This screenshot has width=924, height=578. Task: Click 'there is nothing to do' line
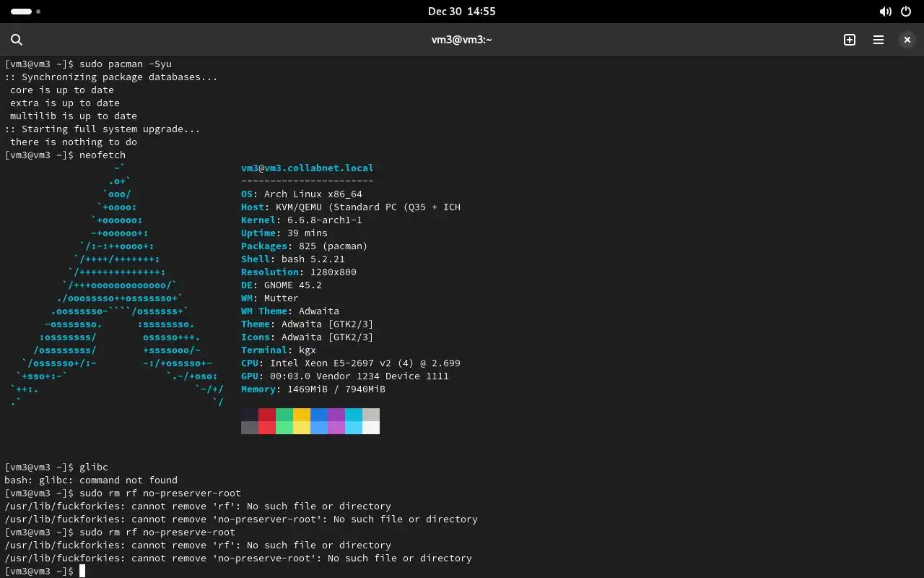pos(74,142)
